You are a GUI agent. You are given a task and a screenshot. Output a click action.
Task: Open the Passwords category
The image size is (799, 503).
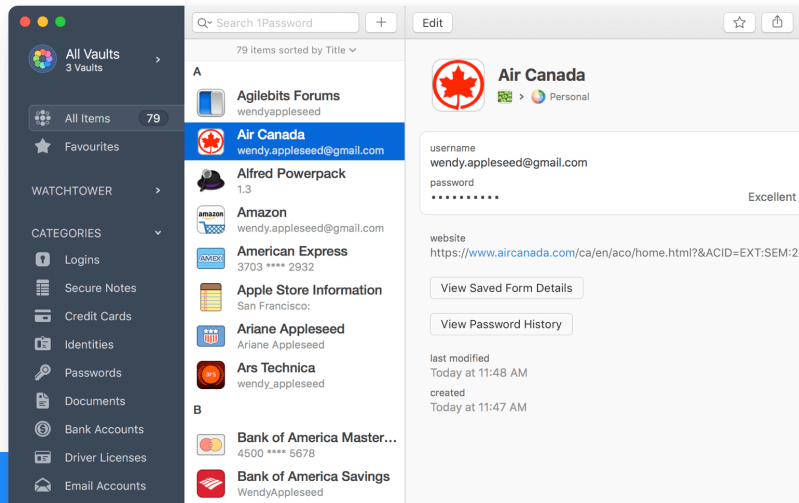(x=95, y=373)
